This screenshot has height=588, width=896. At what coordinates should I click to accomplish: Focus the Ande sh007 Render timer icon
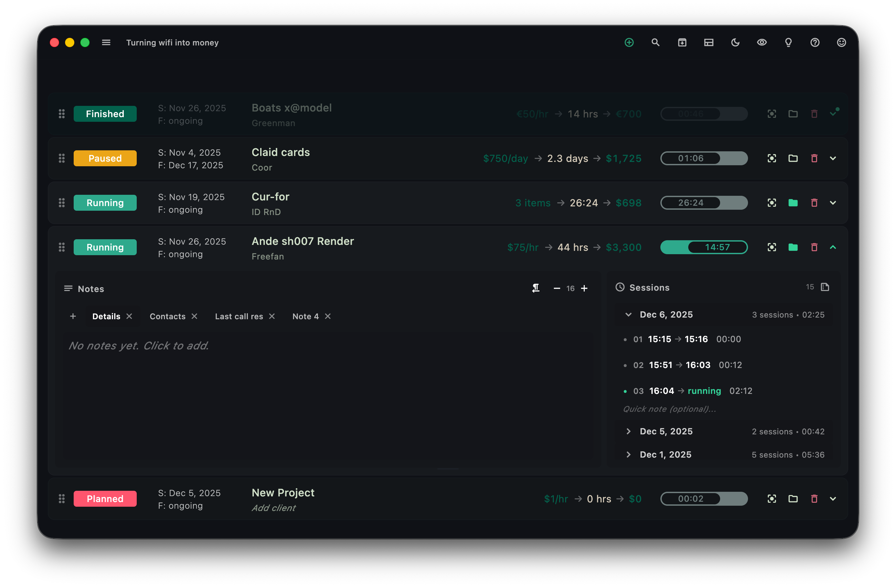pos(771,247)
